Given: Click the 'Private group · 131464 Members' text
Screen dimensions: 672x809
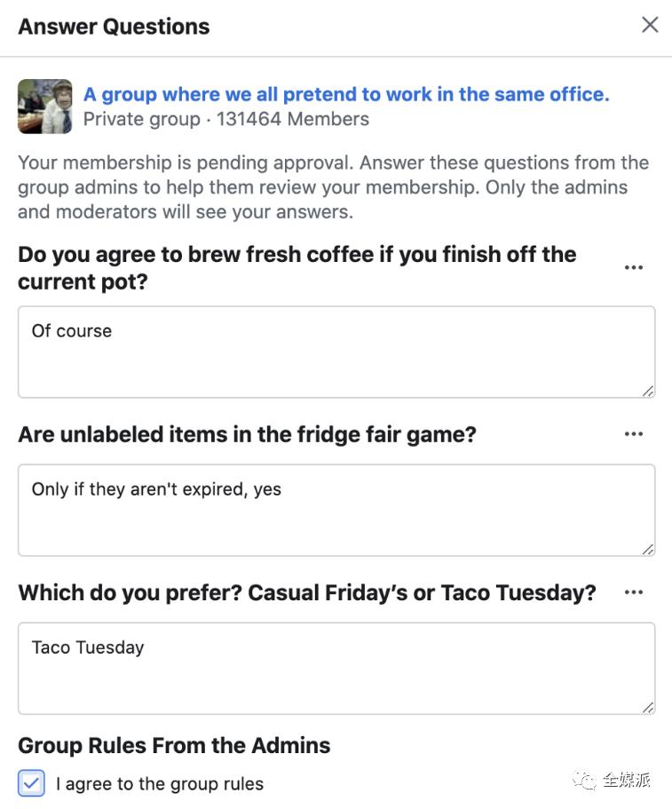Looking at the screenshot, I should pyautogui.click(x=226, y=119).
